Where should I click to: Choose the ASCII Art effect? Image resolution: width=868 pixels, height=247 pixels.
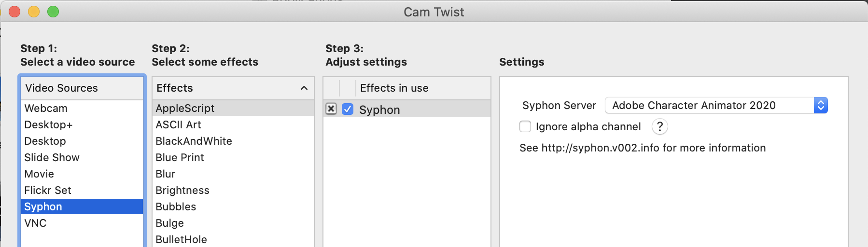(178, 124)
